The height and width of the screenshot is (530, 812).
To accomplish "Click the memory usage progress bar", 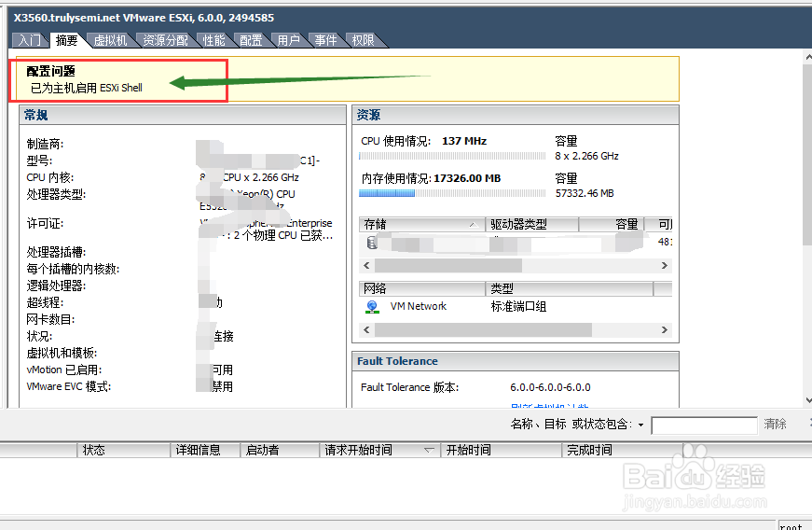I will pyautogui.click(x=452, y=193).
